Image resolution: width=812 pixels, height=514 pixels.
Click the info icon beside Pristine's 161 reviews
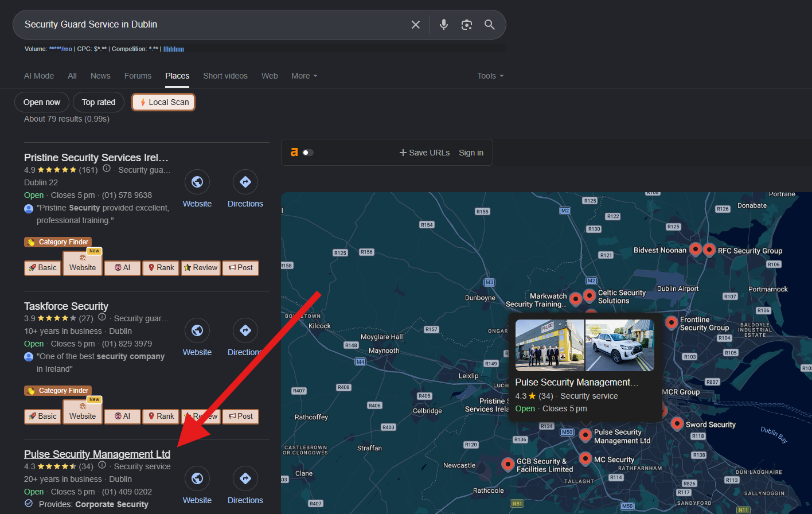pos(107,169)
